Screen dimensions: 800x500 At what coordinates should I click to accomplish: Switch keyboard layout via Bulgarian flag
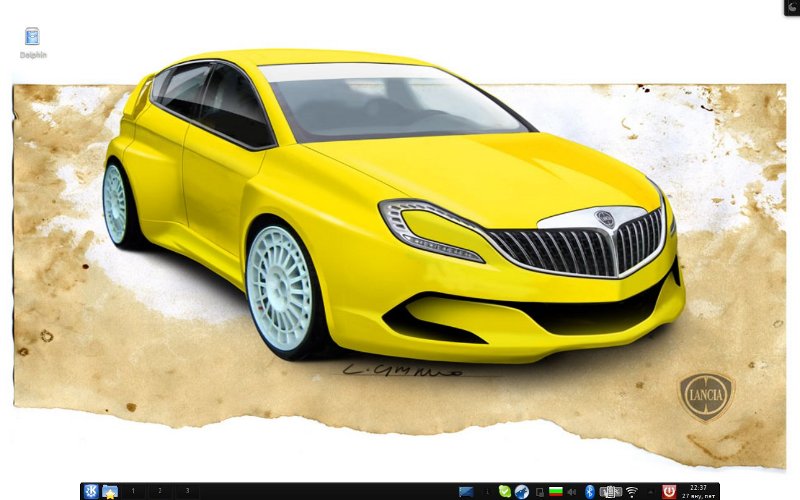[x=555, y=491]
